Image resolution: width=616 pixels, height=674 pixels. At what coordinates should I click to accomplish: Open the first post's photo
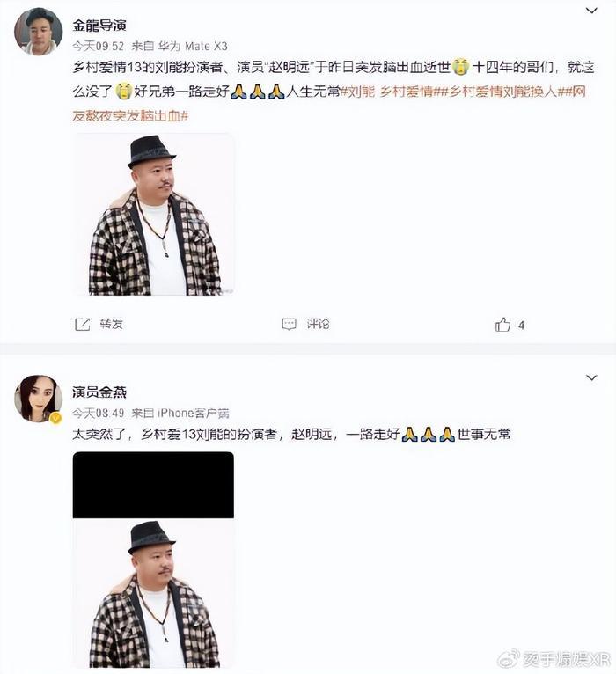(153, 215)
